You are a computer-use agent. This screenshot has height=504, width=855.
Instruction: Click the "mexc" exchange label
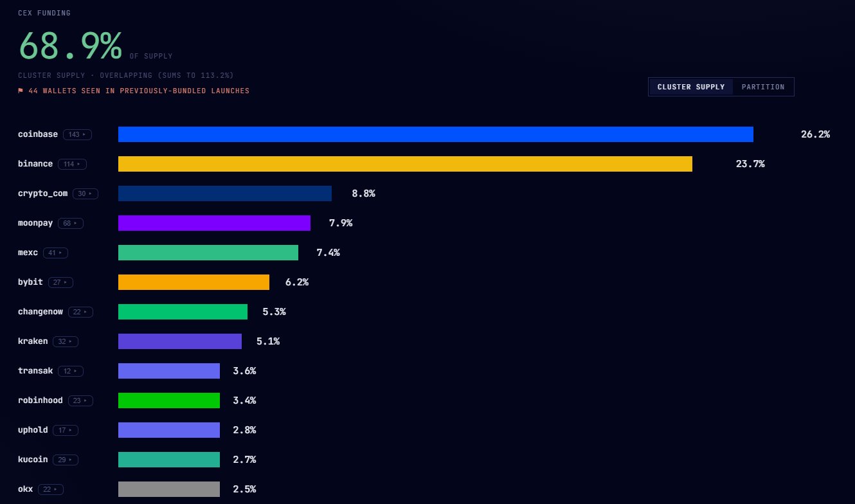pos(28,253)
